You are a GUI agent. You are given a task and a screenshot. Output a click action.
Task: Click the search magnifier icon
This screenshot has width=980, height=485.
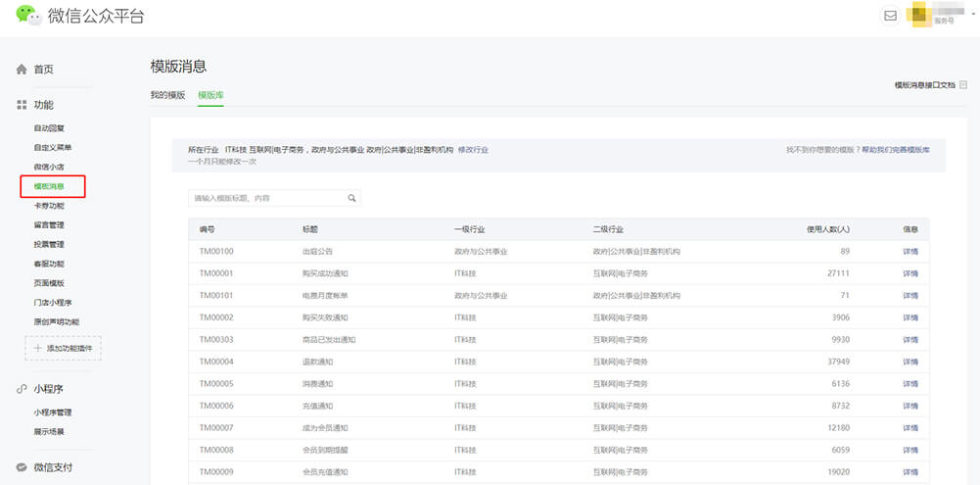pos(351,198)
